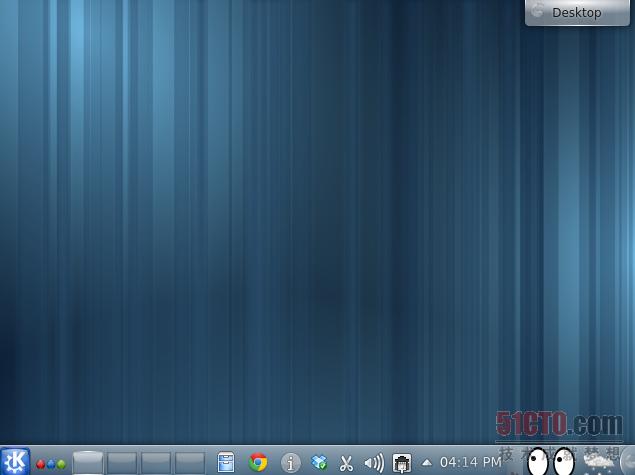Open the KDE Kickoff application launcher
The width and height of the screenshot is (635, 475).
15,461
